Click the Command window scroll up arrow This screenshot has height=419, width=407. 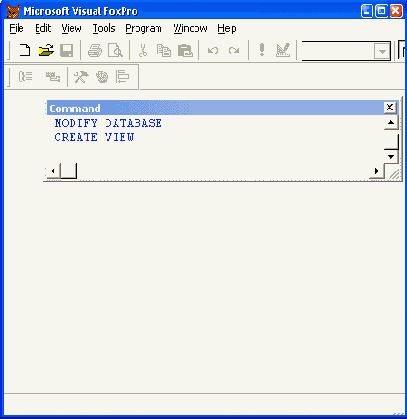[391, 123]
